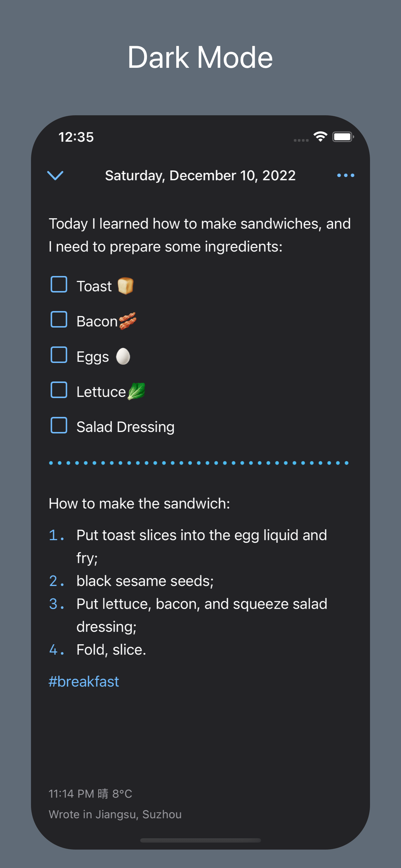Tick the Lettuce checkbox
The height and width of the screenshot is (868, 401).
(x=59, y=390)
